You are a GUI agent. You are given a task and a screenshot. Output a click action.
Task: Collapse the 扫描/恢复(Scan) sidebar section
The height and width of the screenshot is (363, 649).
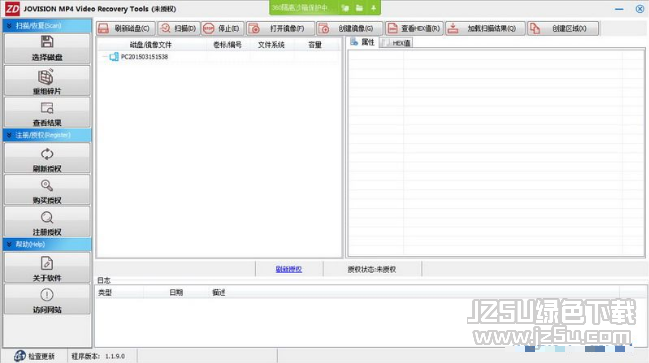coord(47,26)
